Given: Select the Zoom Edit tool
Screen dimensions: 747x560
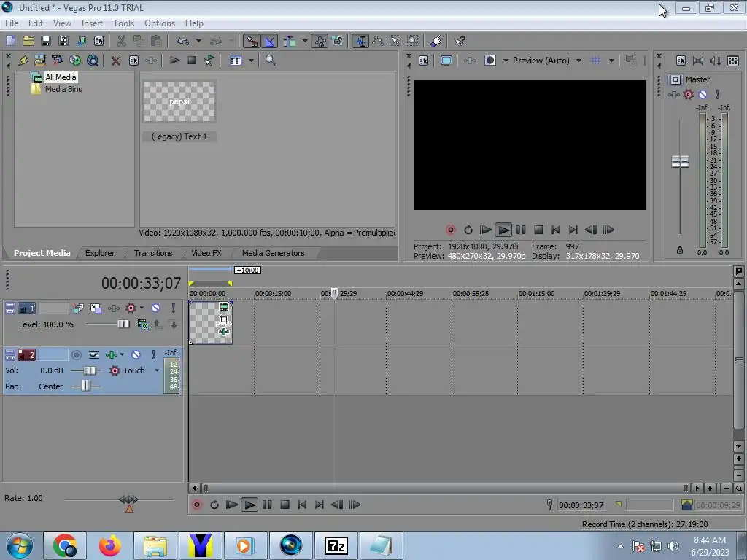Looking at the screenshot, I should 413,41.
